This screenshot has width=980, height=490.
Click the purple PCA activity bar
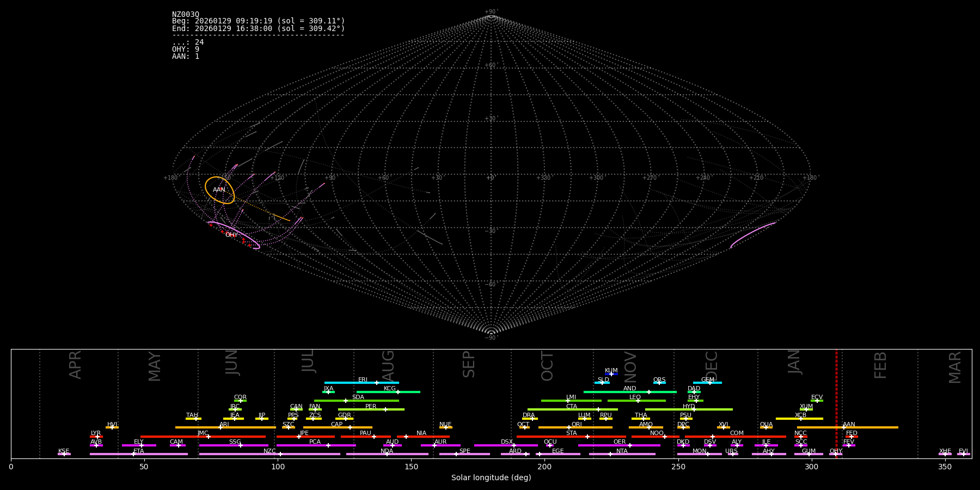316,445
